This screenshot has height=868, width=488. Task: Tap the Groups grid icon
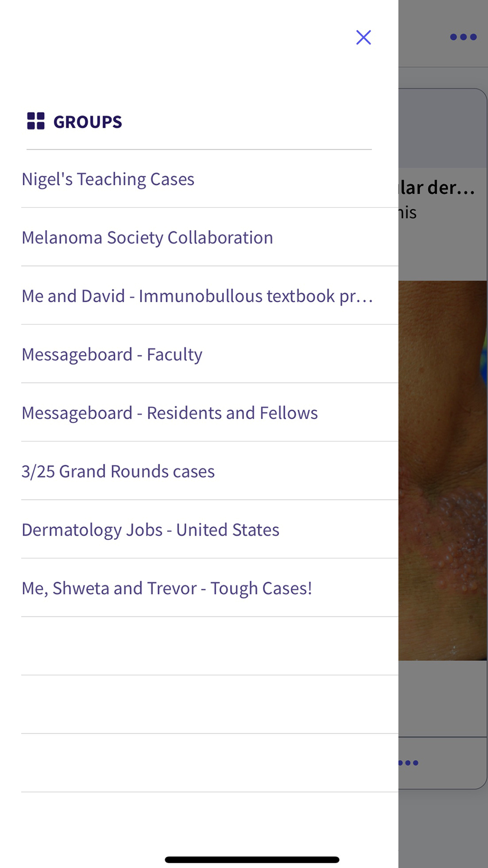point(36,121)
